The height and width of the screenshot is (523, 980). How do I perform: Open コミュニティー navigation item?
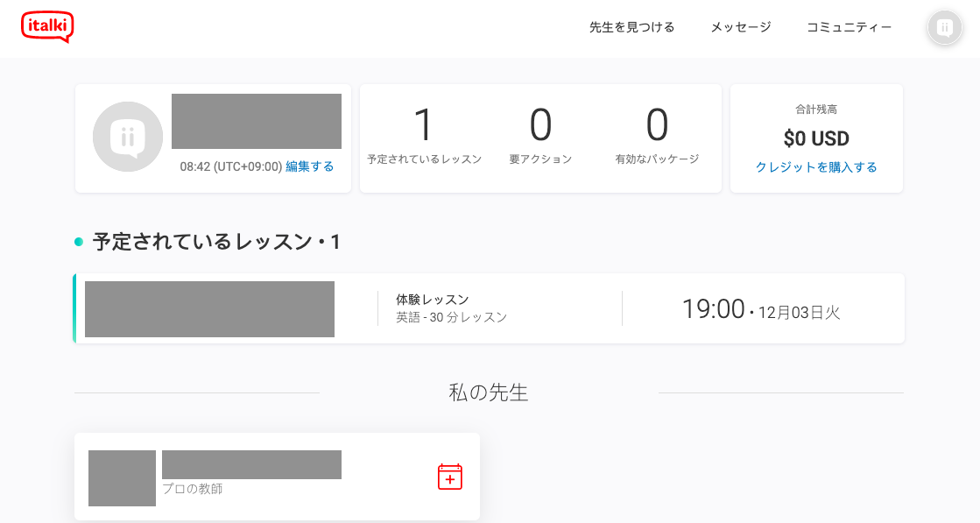[x=849, y=27]
